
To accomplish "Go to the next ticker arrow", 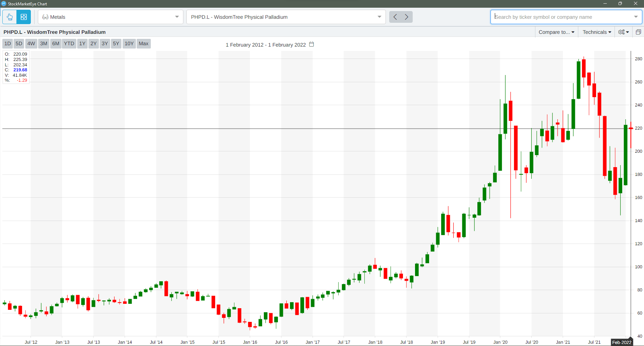I will click(x=407, y=17).
